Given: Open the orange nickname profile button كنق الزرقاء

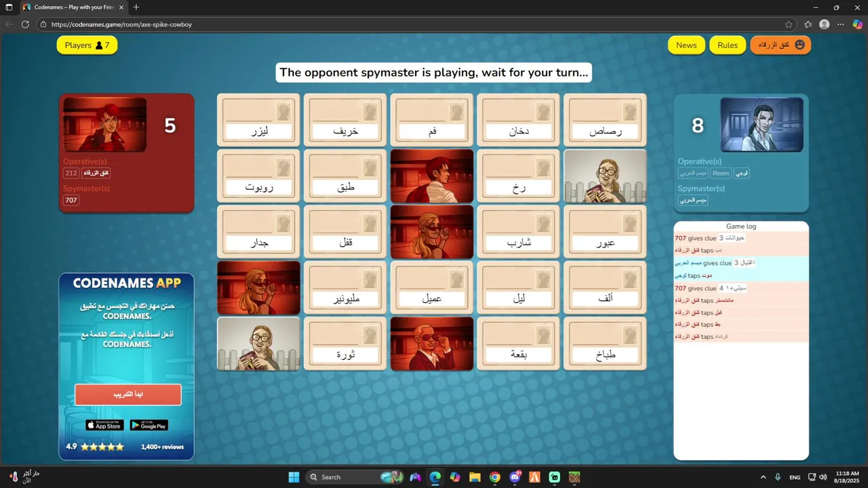Looking at the screenshot, I should (x=781, y=45).
